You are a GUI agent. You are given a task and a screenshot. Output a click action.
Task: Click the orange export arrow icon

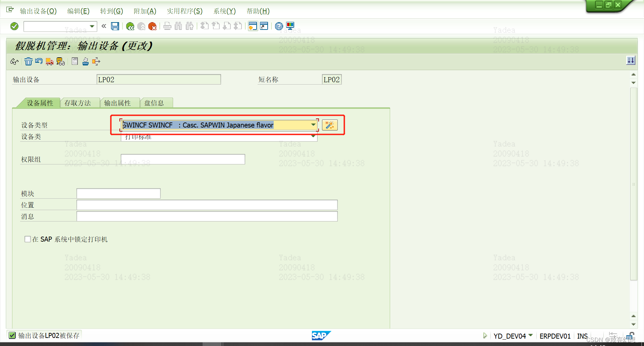coord(96,61)
